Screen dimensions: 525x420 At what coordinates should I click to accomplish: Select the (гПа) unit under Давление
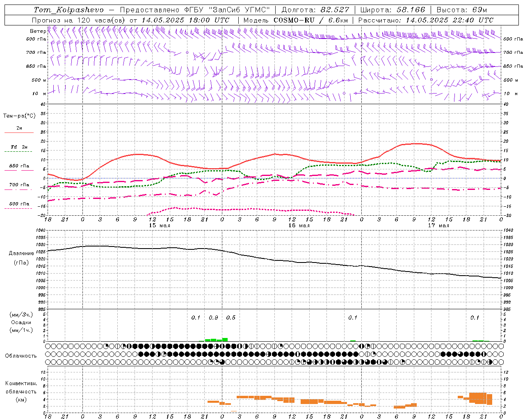[21, 262]
